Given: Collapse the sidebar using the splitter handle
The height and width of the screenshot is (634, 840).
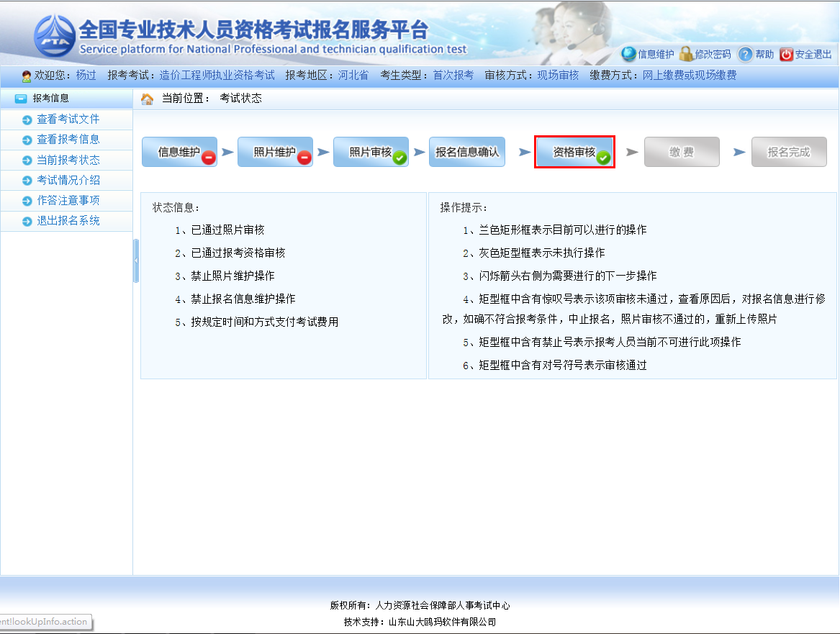Looking at the screenshot, I should [x=136, y=261].
